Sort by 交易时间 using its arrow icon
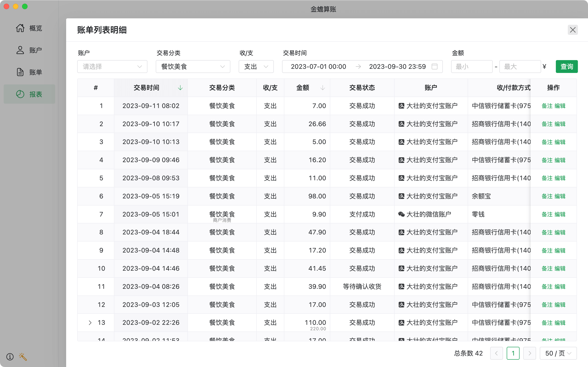The height and width of the screenshot is (367, 588). coord(180,88)
